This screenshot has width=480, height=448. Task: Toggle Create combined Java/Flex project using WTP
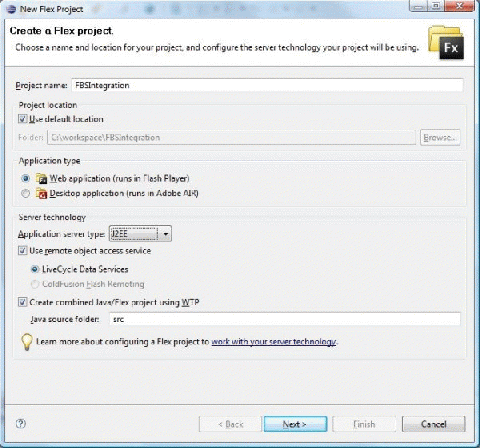22,302
